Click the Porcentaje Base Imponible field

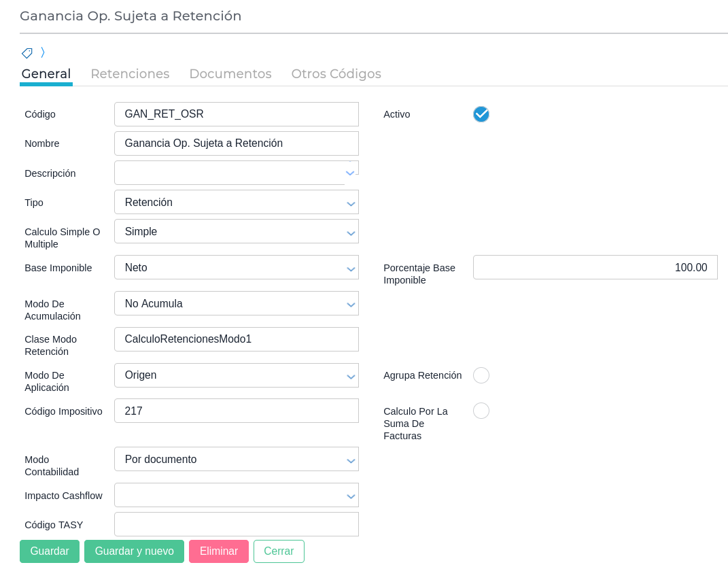(595, 267)
